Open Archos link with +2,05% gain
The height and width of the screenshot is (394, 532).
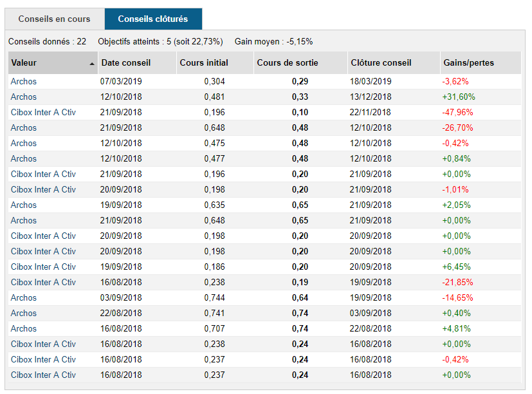pyautogui.click(x=24, y=205)
